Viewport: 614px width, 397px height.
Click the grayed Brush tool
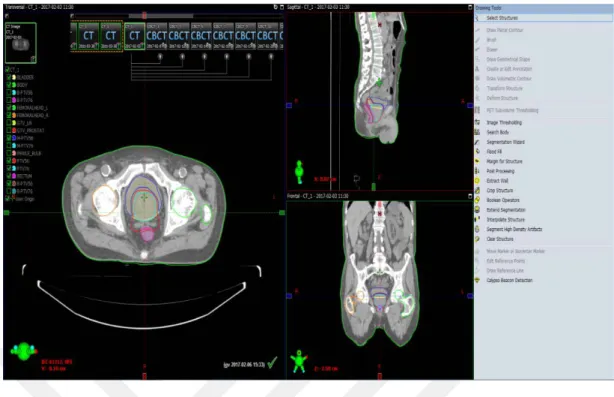coord(491,40)
